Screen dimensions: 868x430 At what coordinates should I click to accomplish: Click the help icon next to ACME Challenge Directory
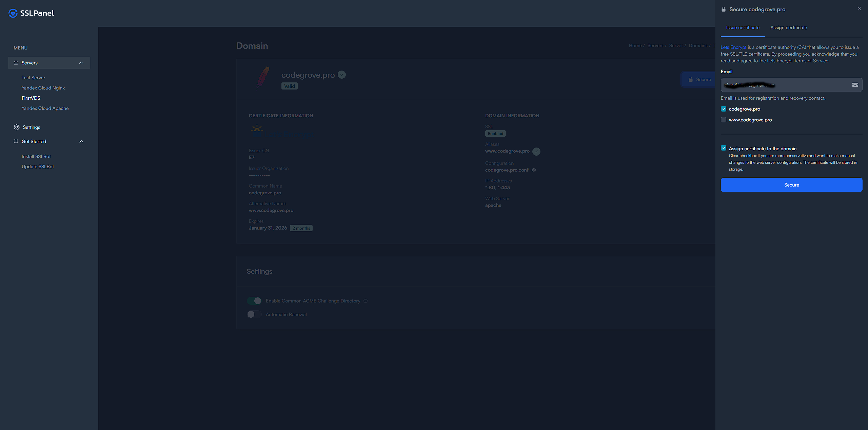pyautogui.click(x=365, y=301)
